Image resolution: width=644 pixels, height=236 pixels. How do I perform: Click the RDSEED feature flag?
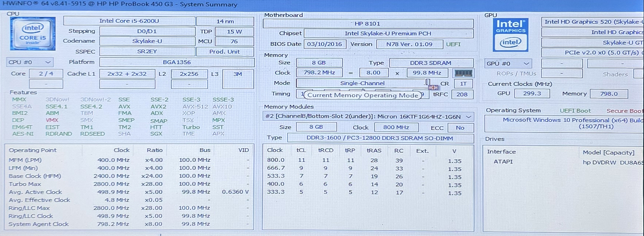pos(92,134)
